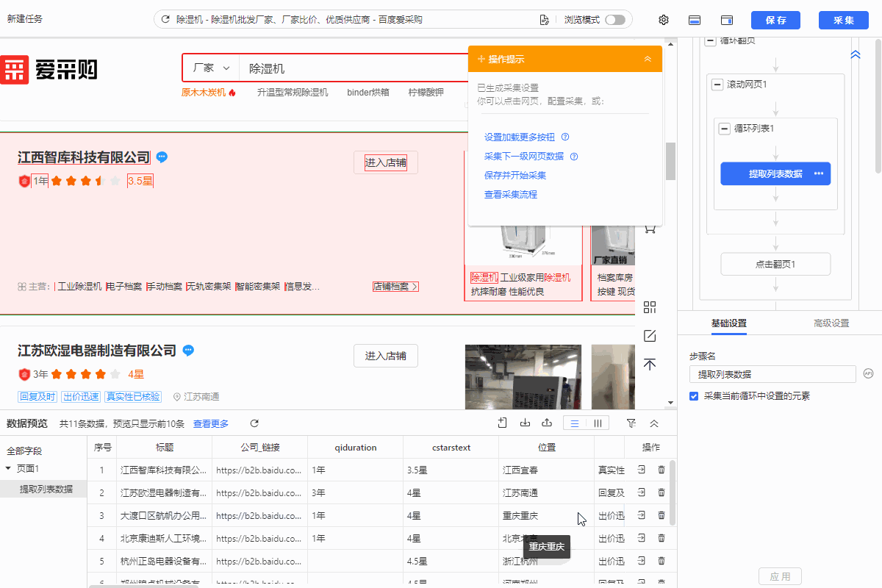Screen dimensions: 882x588
Task: Toggle the 浏览模式 switch
Action: point(614,20)
